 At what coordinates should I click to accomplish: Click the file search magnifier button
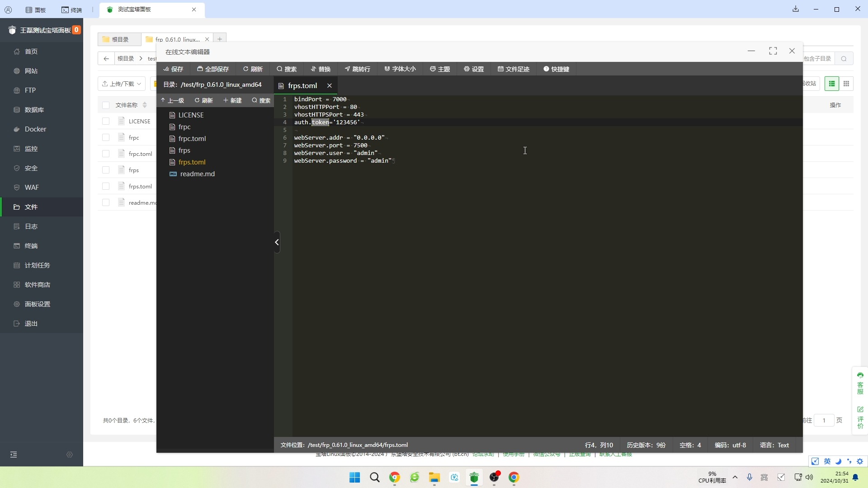coord(844,59)
